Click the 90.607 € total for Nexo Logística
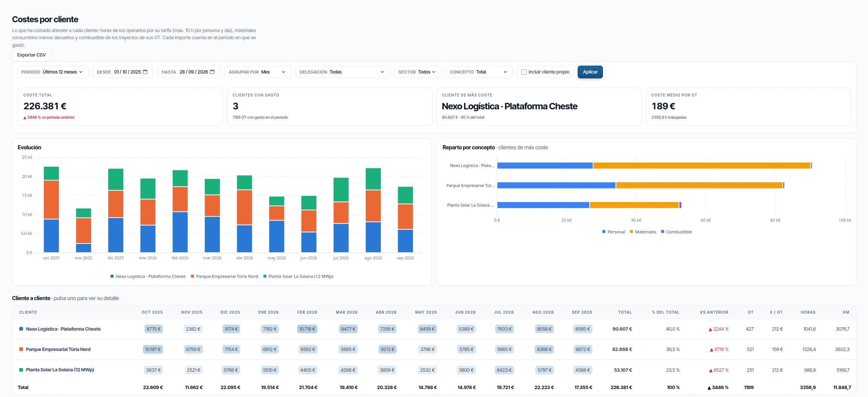 622,329
